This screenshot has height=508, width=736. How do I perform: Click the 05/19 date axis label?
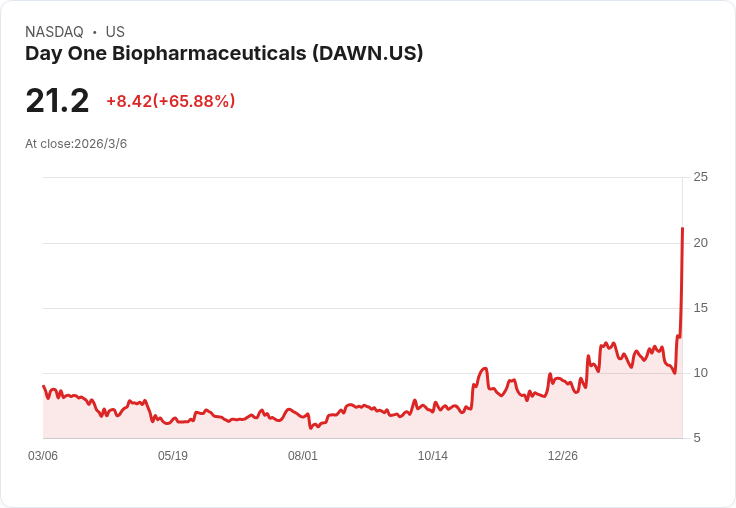point(173,456)
